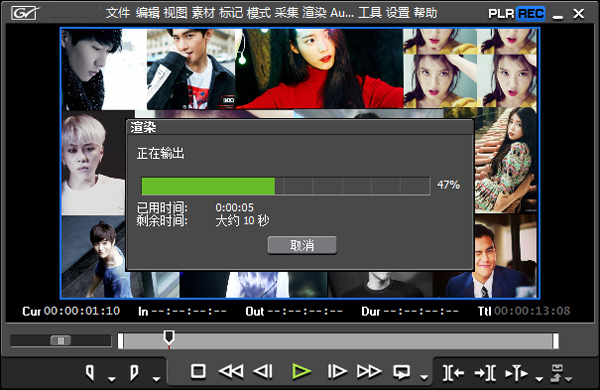Expand the export options arrow
The width and height of the screenshot is (600, 390).
pyautogui.click(x=569, y=379)
